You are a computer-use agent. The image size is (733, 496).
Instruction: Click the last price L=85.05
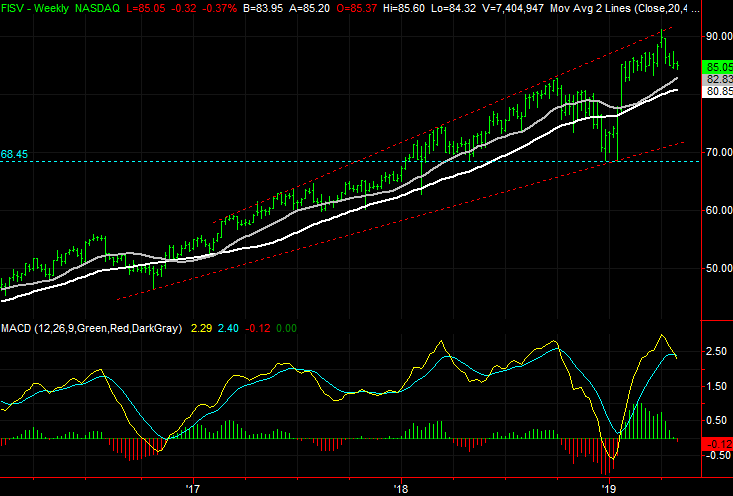pyautogui.click(x=144, y=8)
